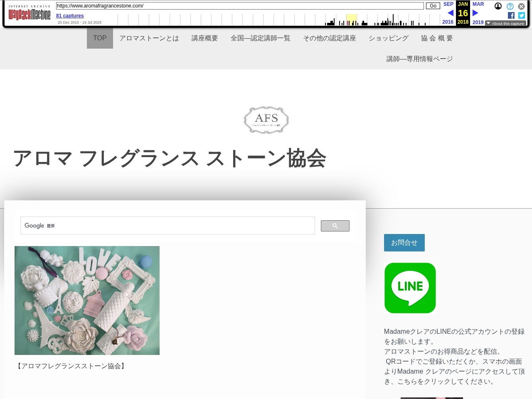The height and width of the screenshot is (399, 532).
Task: Click the Wayback Machine logo
Action: pyautogui.click(x=30, y=15)
